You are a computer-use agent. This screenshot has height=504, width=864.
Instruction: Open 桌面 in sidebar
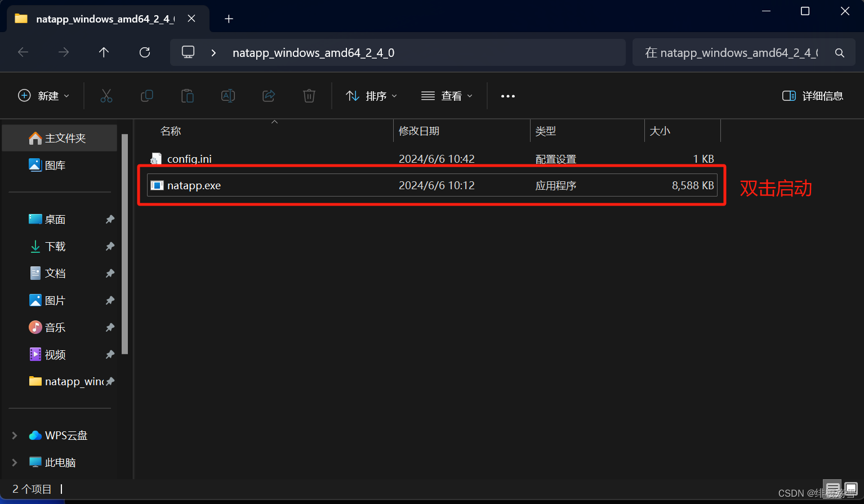55,219
